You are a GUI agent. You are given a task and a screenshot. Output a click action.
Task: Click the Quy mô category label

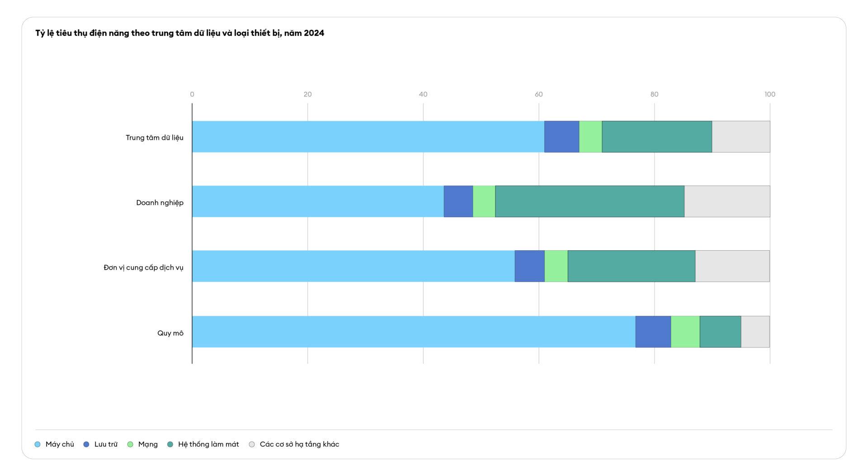pyautogui.click(x=170, y=333)
